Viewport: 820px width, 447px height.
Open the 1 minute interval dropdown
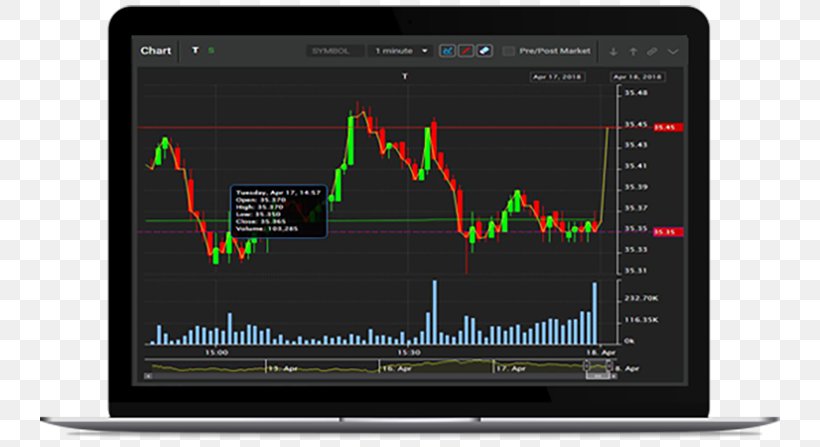click(x=401, y=51)
